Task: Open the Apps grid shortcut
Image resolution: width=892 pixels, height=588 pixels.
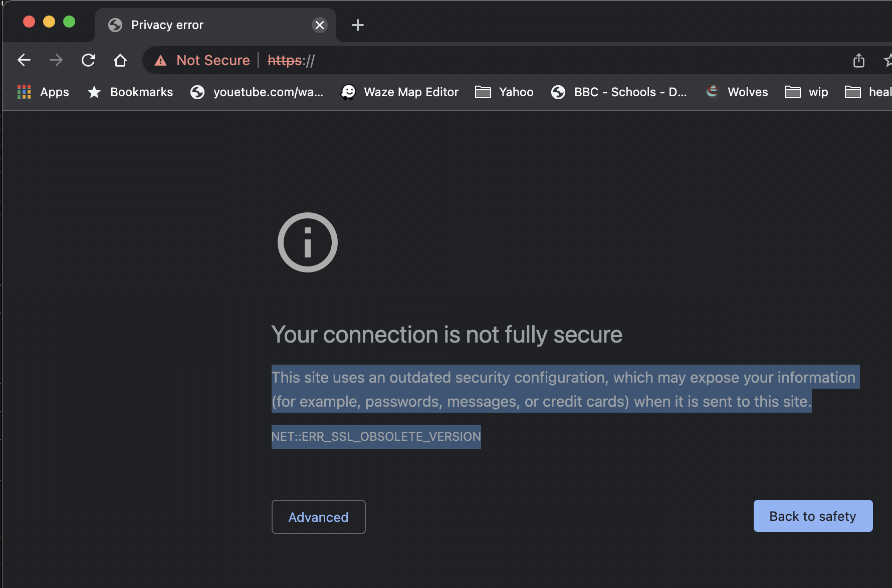Action: [43, 92]
